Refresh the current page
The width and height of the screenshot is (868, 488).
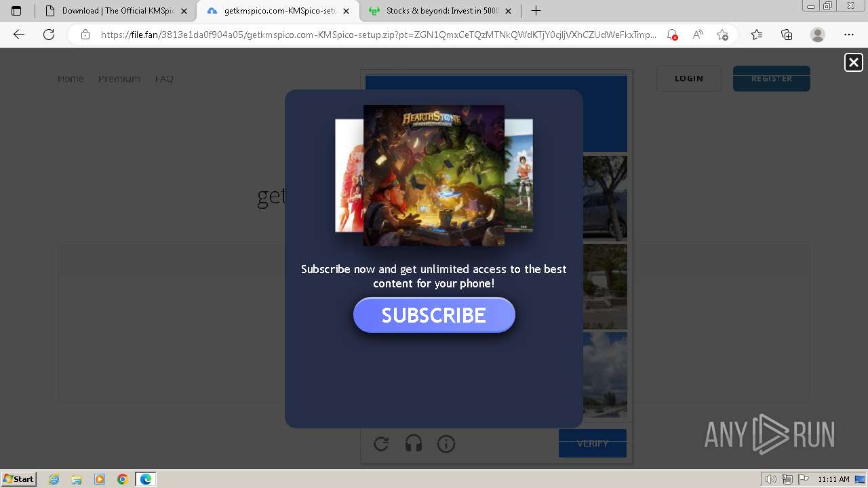coord(49,35)
